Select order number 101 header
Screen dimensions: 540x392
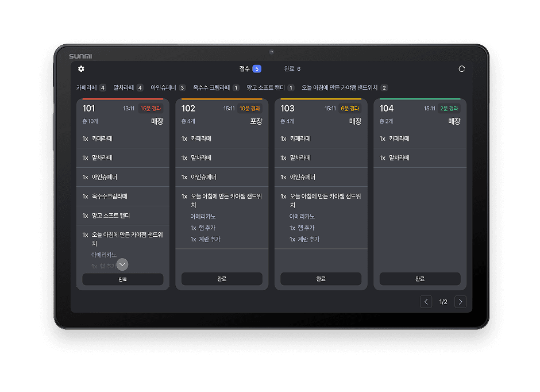click(88, 109)
